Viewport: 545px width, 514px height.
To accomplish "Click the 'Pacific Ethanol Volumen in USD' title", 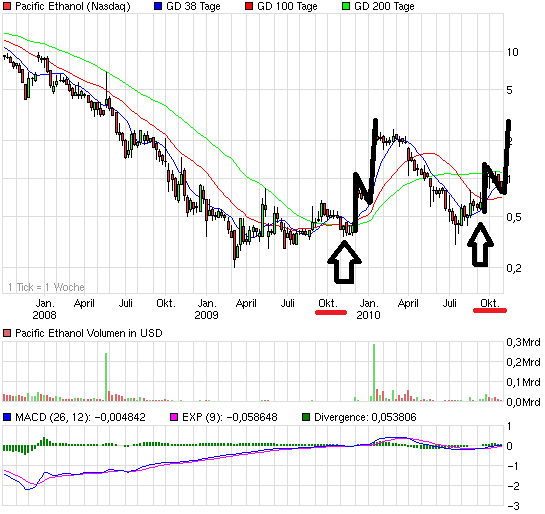I will pyautogui.click(x=89, y=333).
